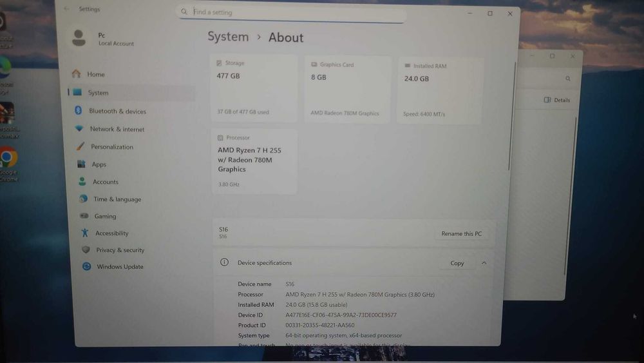This screenshot has height=363, width=644.
Task: Collapse the Device specifications section
Action: click(484, 263)
